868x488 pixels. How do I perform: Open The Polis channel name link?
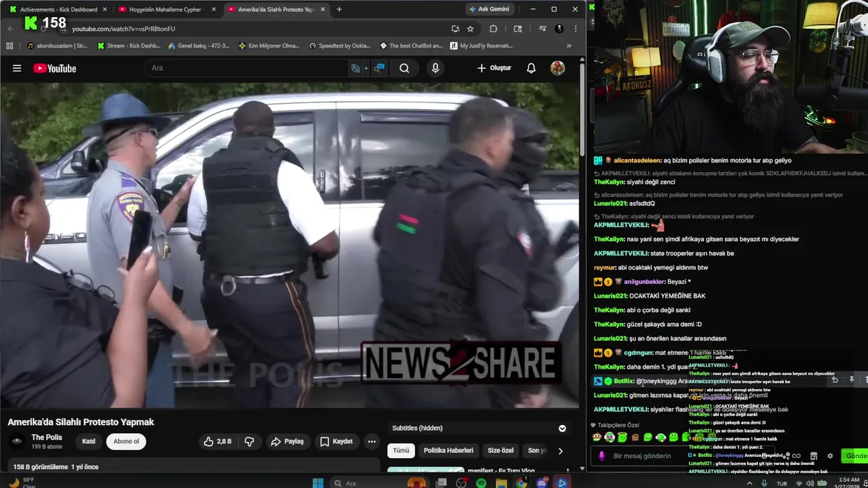[x=47, y=437]
